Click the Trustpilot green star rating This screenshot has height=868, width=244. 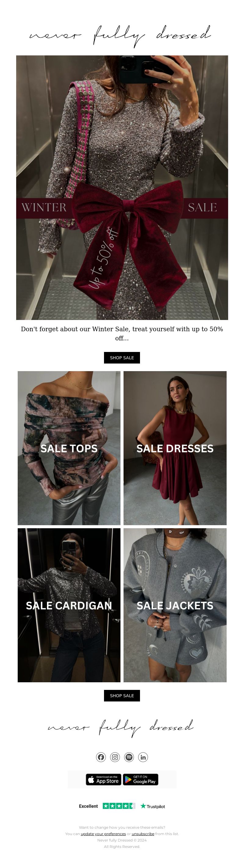click(119, 806)
